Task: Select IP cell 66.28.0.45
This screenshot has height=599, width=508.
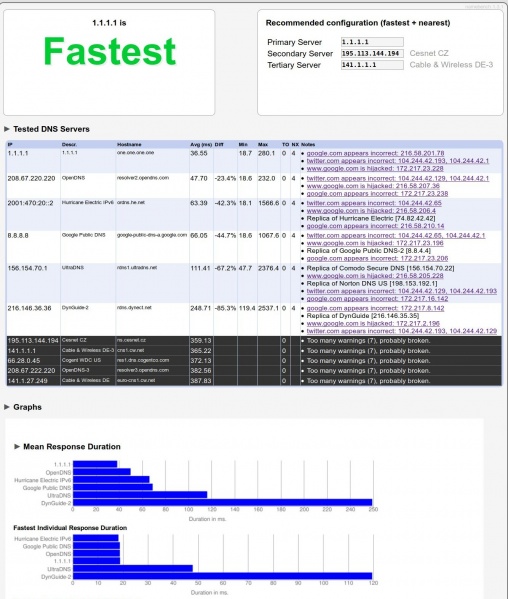Action: [24, 361]
